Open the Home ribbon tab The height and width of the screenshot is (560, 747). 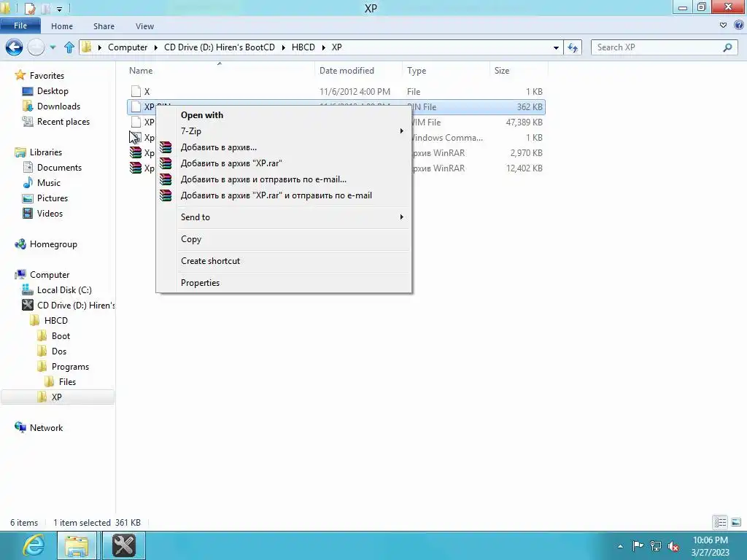pyautogui.click(x=62, y=26)
